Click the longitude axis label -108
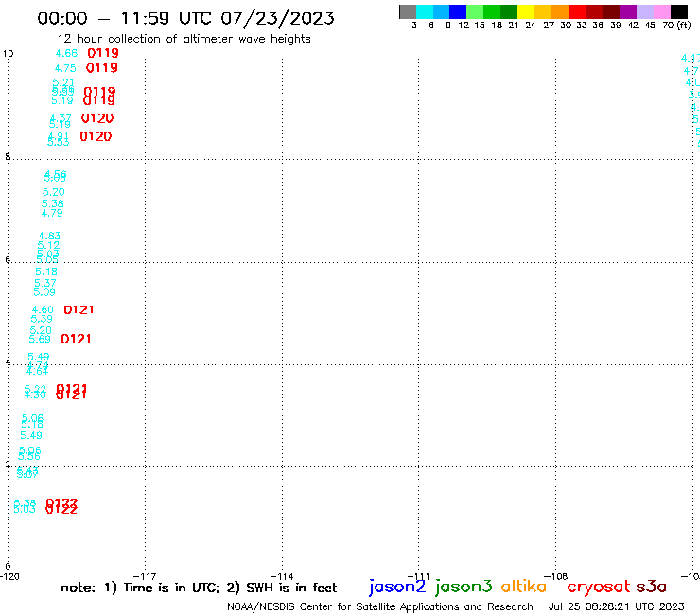 click(x=555, y=576)
